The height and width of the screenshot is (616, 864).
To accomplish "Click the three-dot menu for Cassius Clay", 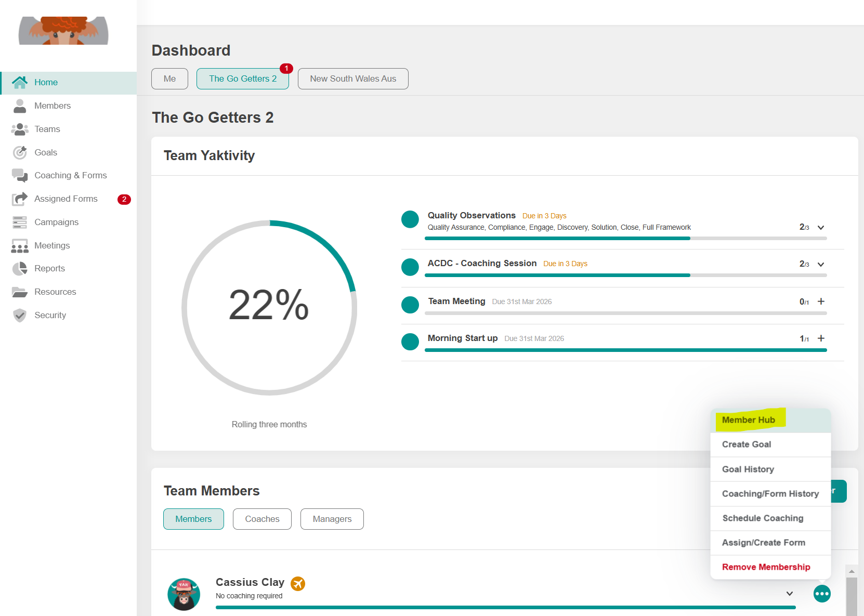I will [821, 594].
